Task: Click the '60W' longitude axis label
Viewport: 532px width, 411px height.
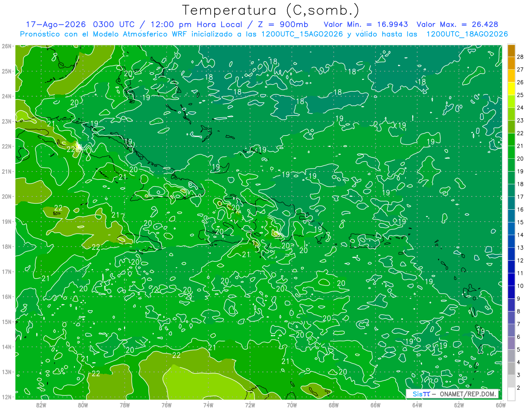Action: pyautogui.click(x=501, y=404)
